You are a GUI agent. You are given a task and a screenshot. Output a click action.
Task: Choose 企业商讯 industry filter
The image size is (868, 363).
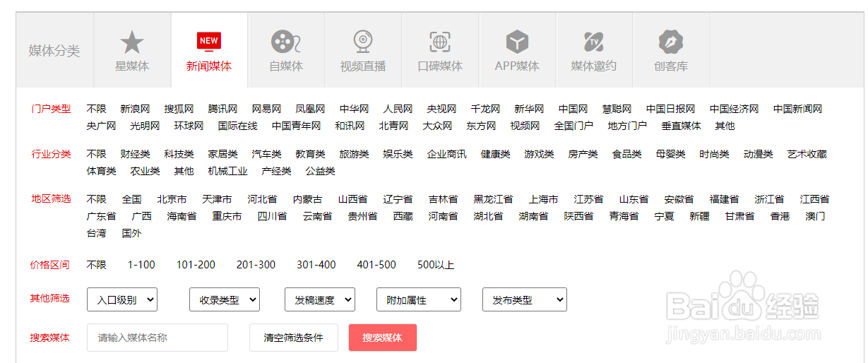(446, 154)
